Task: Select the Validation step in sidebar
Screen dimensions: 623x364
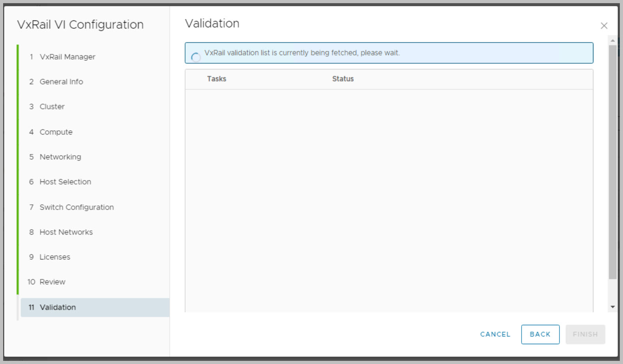Action: pyautogui.click(x=95, y=307)
